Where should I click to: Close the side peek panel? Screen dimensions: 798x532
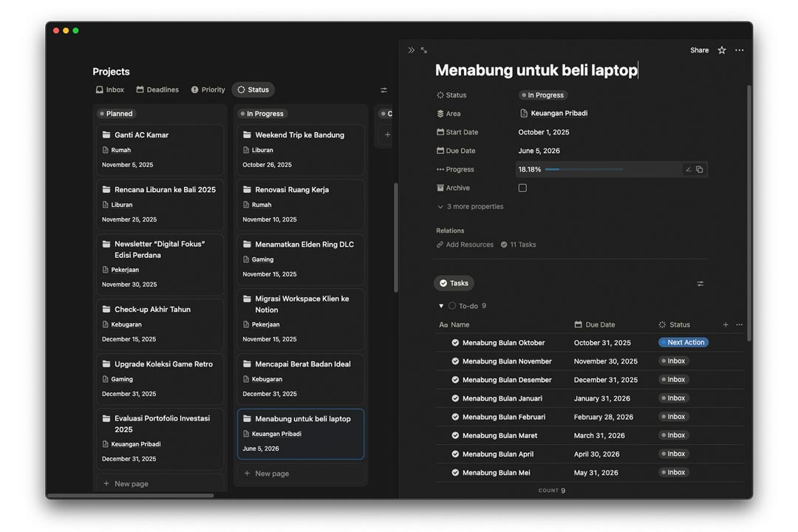click(x=411, y=50)
